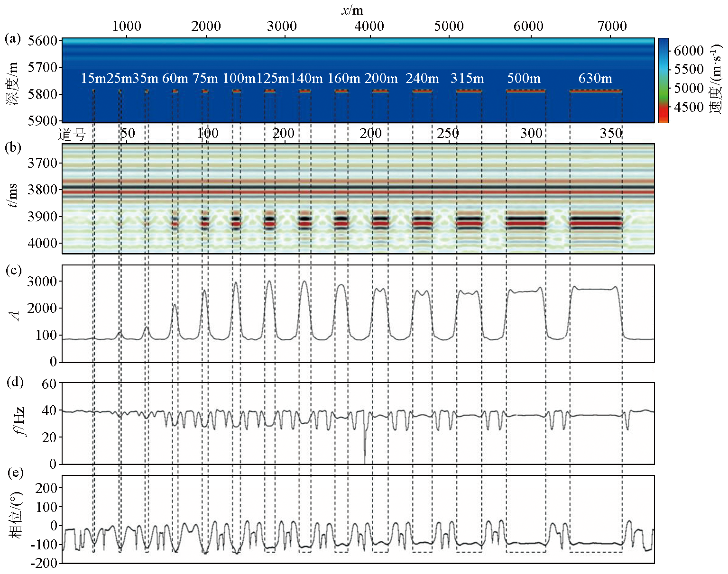Select the 200m width label

[x=381, y=78]
